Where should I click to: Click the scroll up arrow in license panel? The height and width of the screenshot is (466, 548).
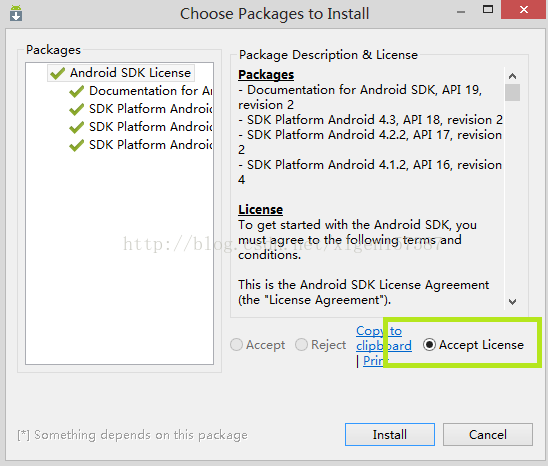tap(512, 76)
